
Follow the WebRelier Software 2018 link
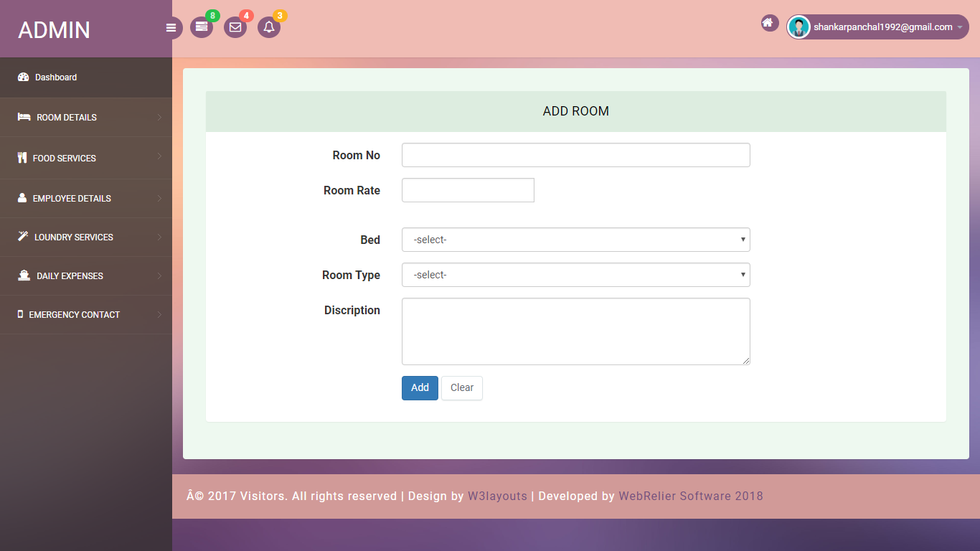691,496
